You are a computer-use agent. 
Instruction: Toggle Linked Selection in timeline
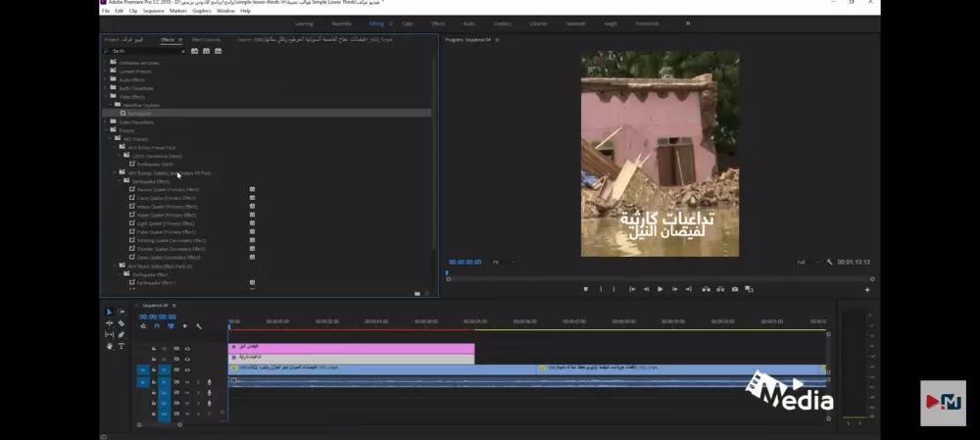point(171,326)
